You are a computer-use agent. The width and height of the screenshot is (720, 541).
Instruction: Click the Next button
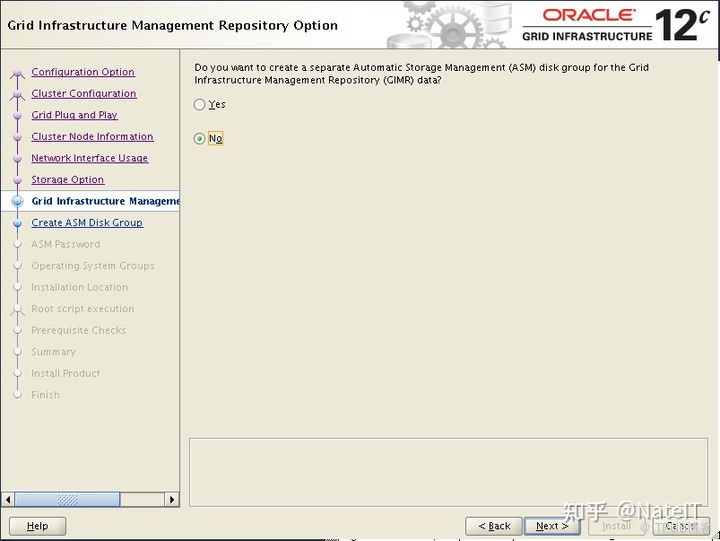coord(552,526)
